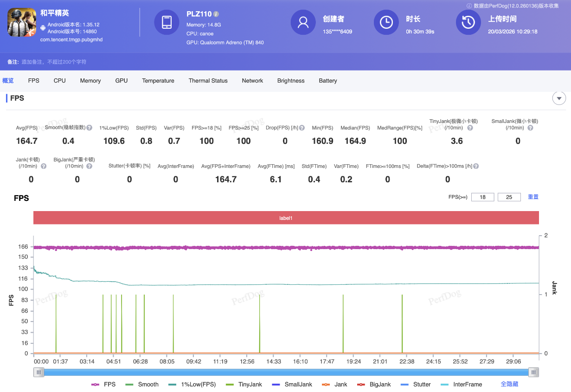Click the info icon next to PLZ110
571x392 pixels.
point(216,14)
